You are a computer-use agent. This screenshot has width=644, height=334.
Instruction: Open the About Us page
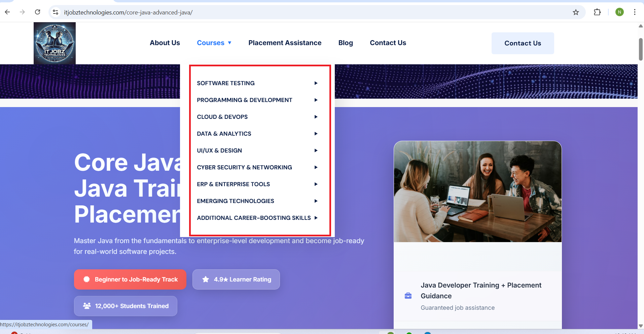[x=165, y=43]
